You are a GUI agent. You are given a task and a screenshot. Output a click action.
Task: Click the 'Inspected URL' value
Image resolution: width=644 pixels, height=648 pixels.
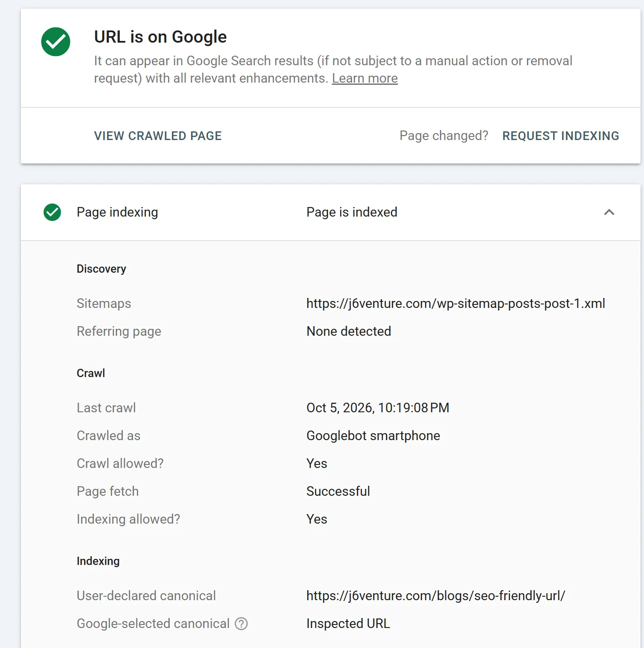tap(348, 624)
